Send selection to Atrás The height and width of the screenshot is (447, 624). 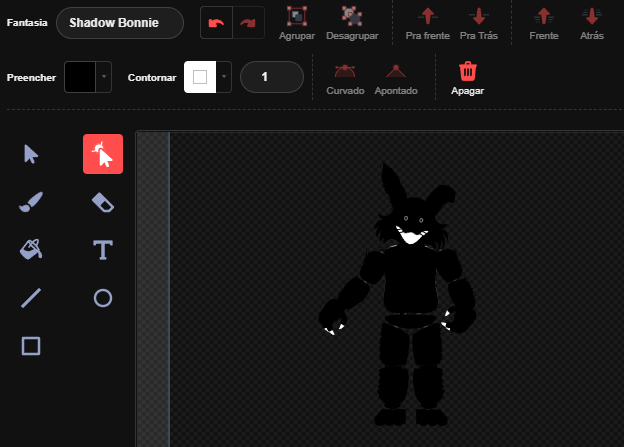point(592,24)
